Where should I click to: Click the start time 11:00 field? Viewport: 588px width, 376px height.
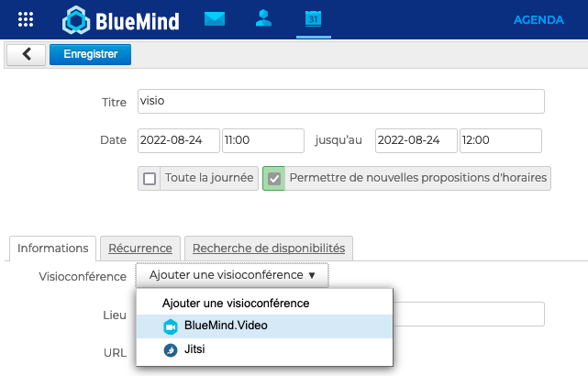click(x=262, y=140)
